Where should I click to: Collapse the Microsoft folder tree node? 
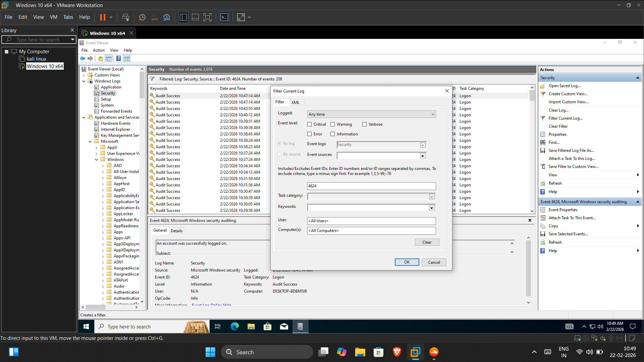(x=90, y=141)
